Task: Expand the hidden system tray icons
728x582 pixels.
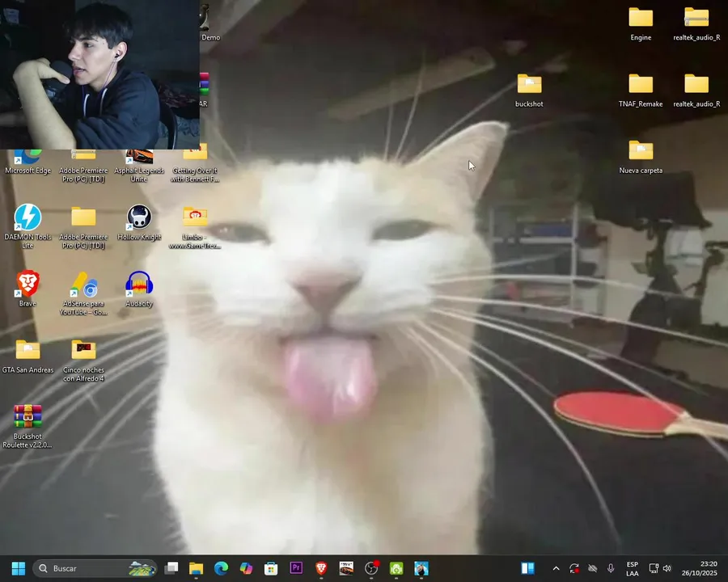Action: pos(557,568)
